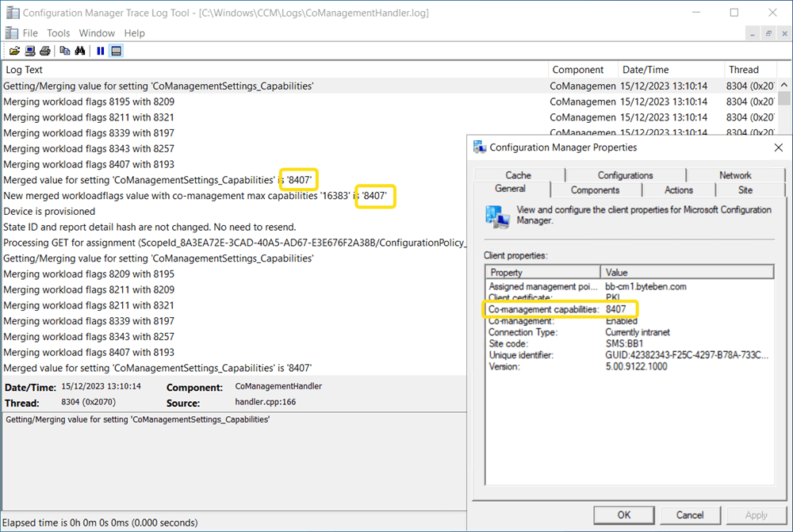Switch to the Network tab
Viewport: 793px width, 532px height.
735,175
